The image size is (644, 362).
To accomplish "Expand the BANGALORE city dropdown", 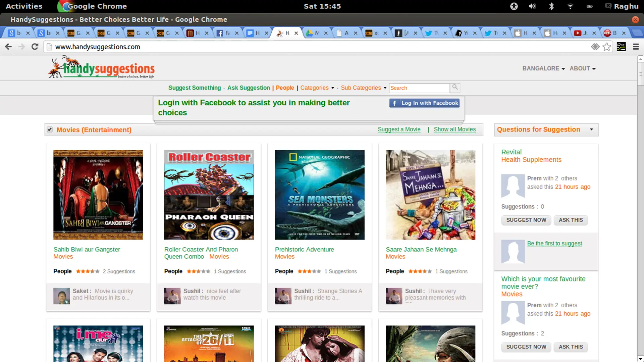I will tap(543, 68).
